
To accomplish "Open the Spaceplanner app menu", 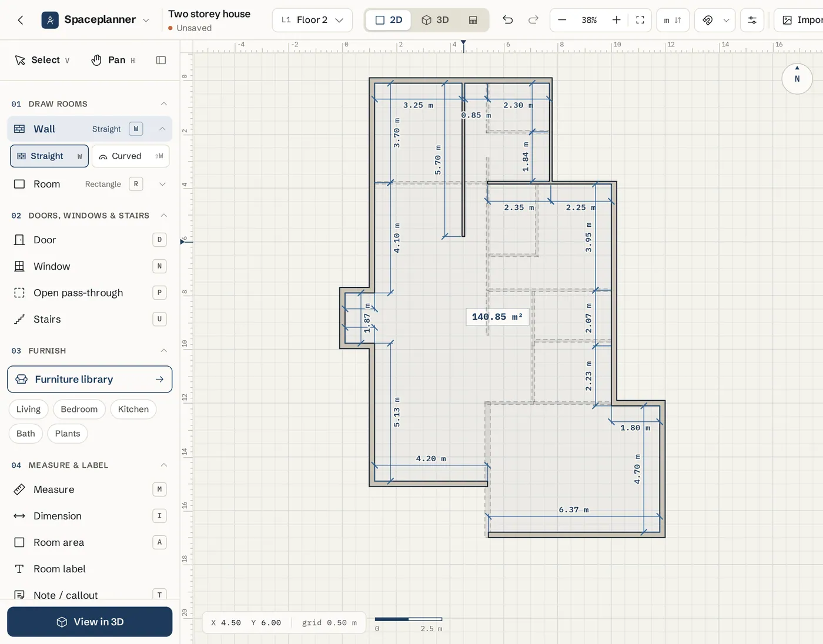I will (x=95, y=20).
